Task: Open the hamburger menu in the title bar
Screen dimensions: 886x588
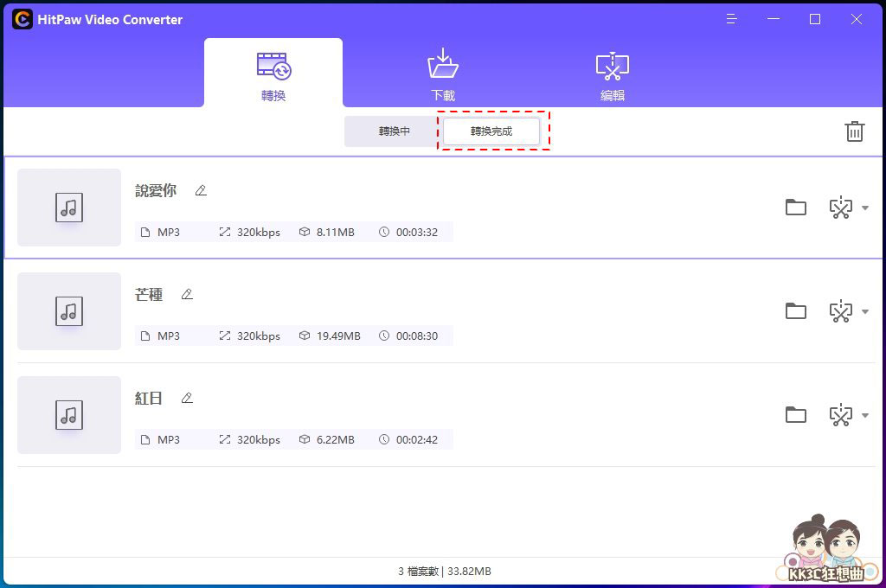Action: (731, 19)
